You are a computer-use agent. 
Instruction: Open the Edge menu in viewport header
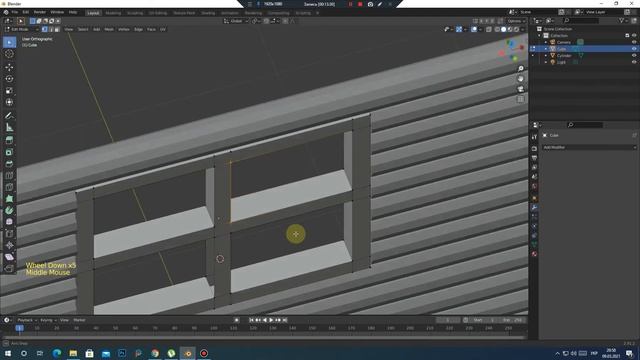tap(138, 29)
